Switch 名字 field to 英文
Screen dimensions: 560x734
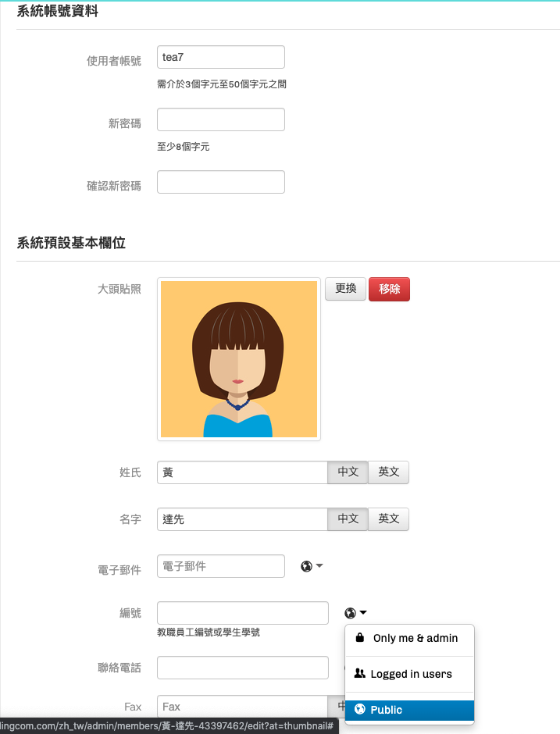[388, 519]
